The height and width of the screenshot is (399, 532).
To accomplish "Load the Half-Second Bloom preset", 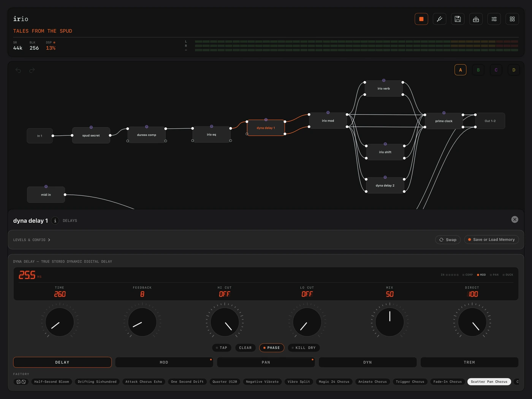I will (x=52, y=382).
